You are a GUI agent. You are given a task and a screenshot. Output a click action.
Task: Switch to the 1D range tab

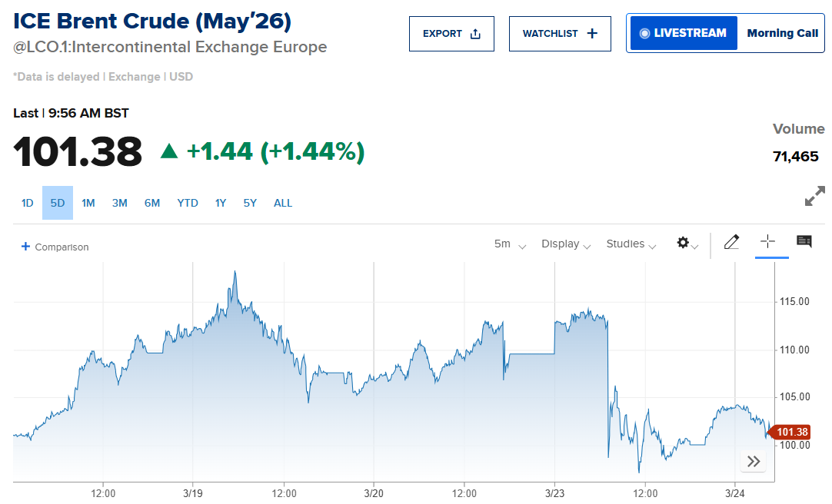point(28,203)
